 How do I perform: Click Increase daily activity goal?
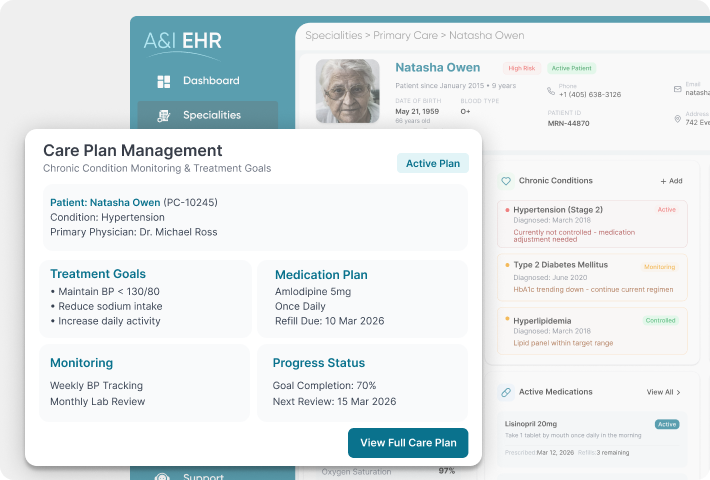coord(106,321)
